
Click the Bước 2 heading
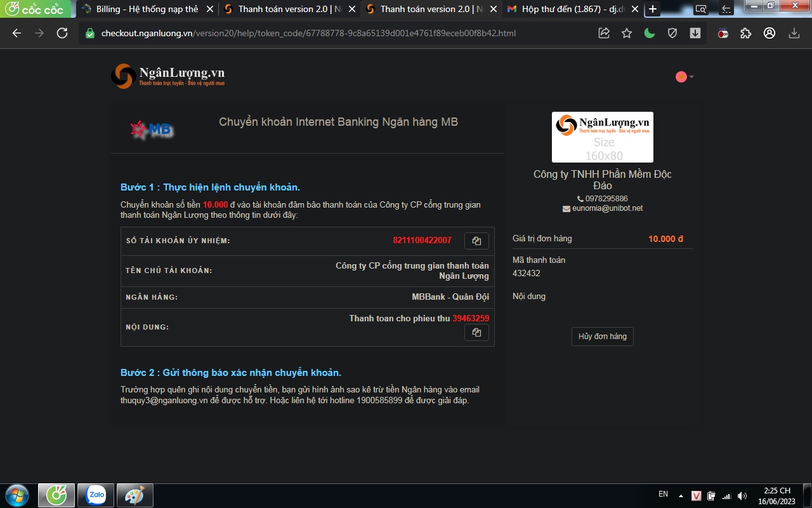pyautogui.click(x=231, y=373)
